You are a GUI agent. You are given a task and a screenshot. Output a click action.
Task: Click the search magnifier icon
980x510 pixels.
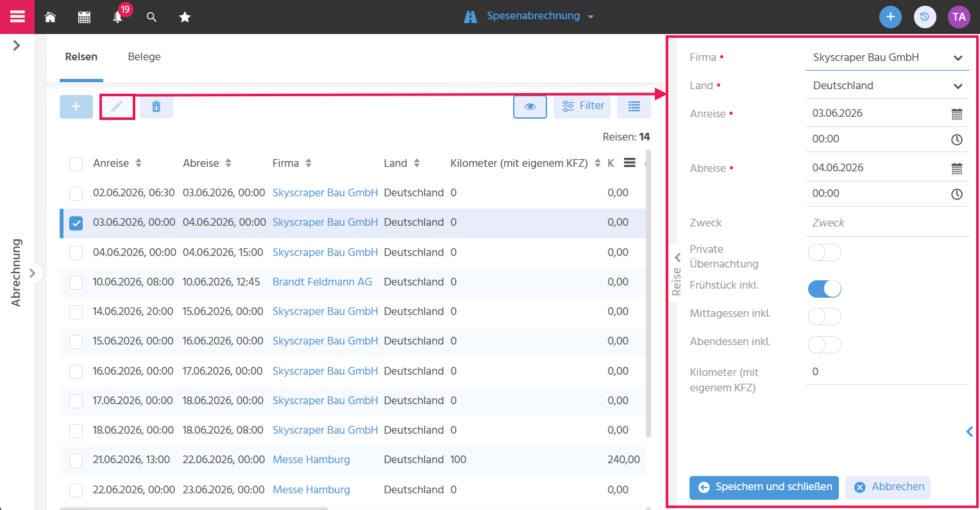coord(151,17)
